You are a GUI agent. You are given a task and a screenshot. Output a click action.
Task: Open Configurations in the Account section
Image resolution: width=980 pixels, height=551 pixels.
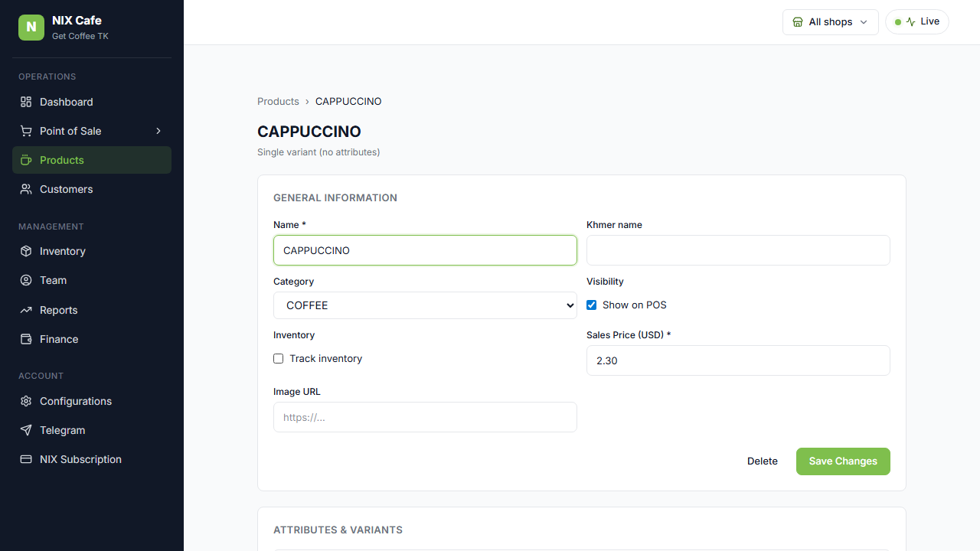click(x=92, y=401)
